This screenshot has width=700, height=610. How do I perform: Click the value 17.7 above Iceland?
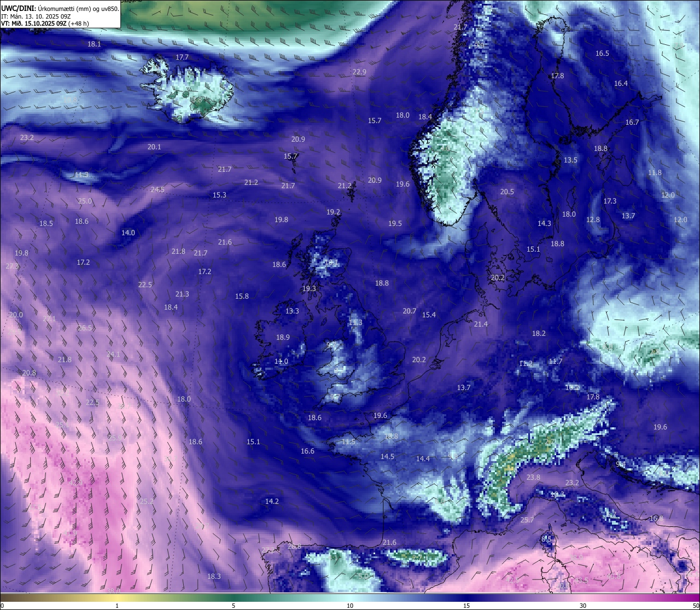click(x=182, y=57)
